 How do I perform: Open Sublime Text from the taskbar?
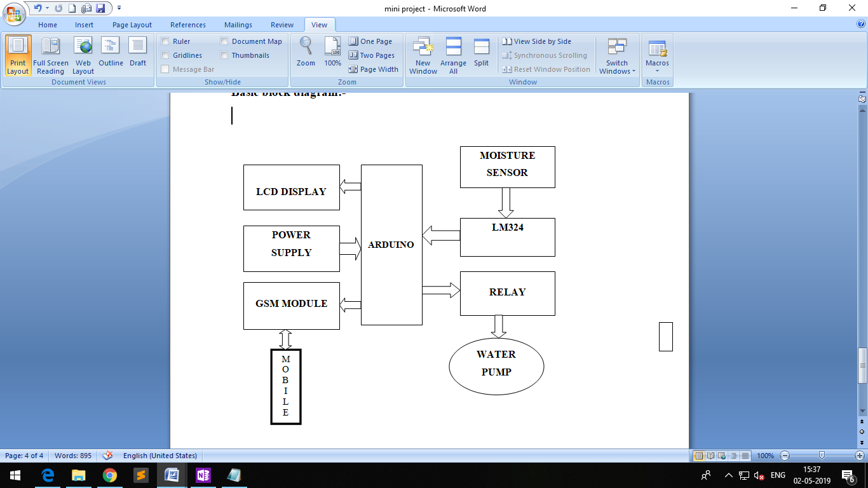pos(141,475)
